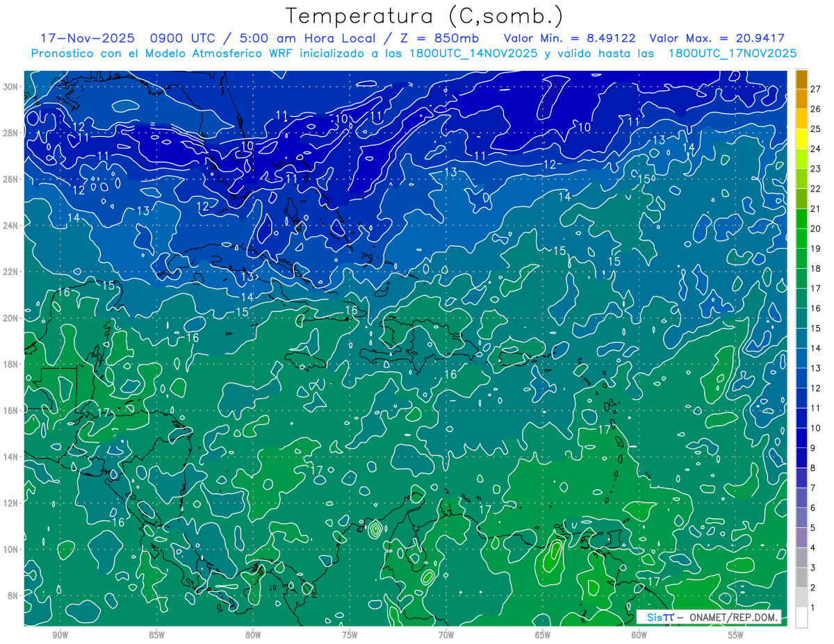Click the dark orange swatch atop color scale
This screenshot has height=644, width=834.
[801, 80]
